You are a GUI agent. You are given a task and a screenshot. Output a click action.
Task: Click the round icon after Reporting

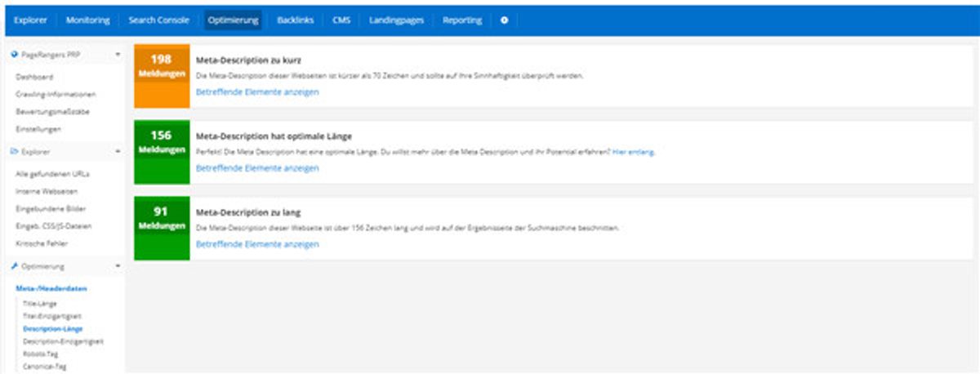[x=504, y=20]
